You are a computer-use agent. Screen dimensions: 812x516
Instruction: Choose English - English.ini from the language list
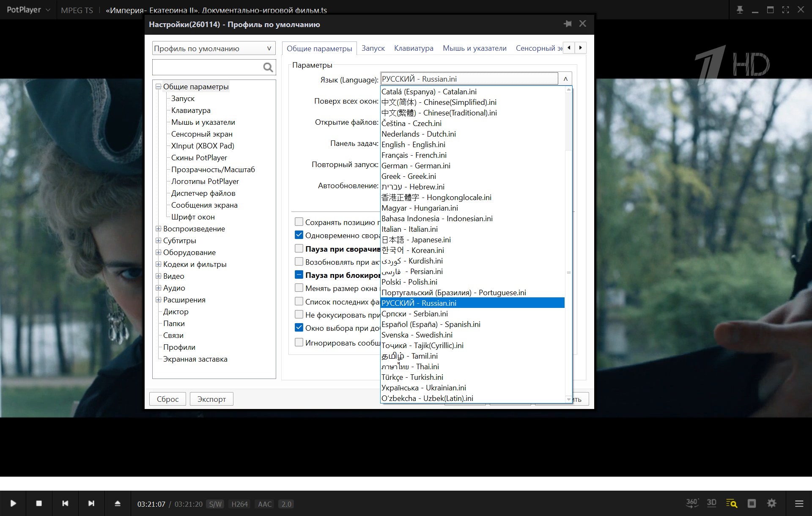click(x=413, y=145)
